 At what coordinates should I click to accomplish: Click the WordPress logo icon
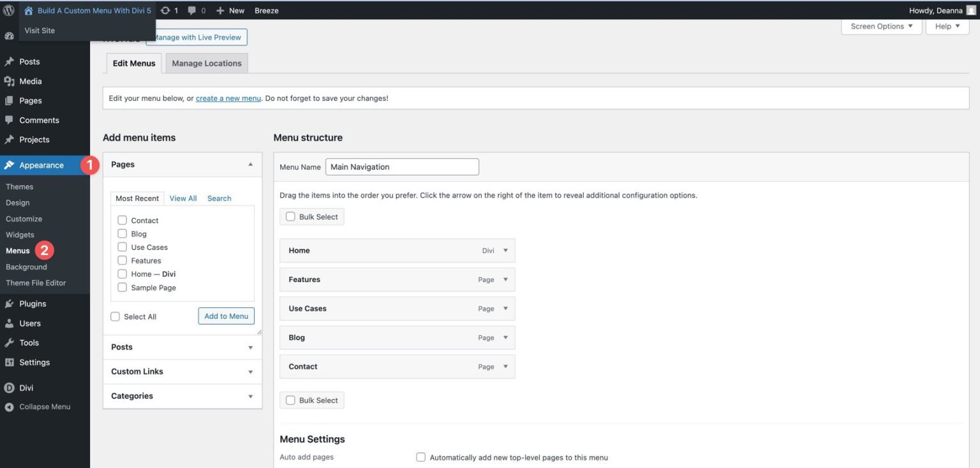pos(9,10)
